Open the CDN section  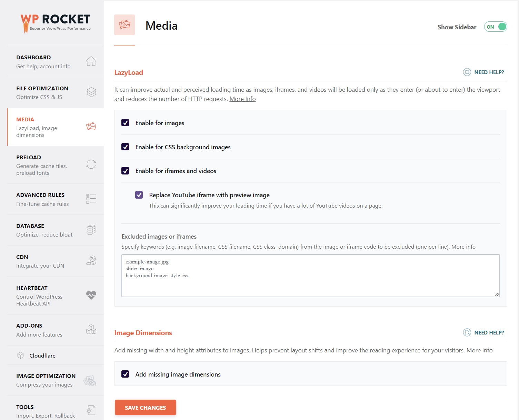[56, 261]
